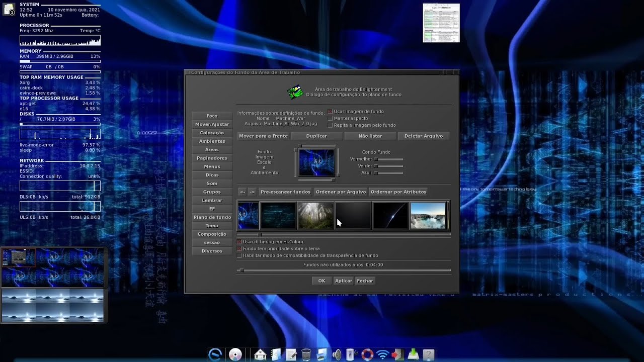Open the Som settings section
The width and height of the screenshot is (644, 362).
pos(212,184)
